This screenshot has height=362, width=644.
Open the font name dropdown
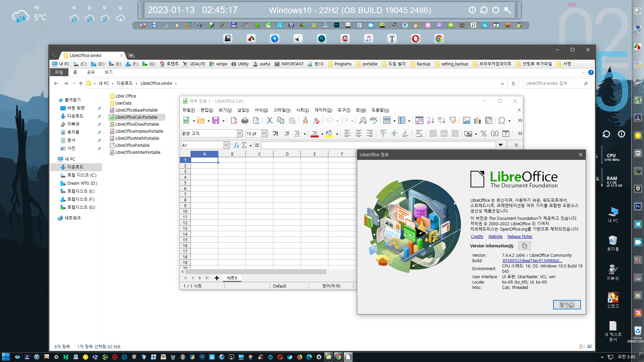click(239, 134)
